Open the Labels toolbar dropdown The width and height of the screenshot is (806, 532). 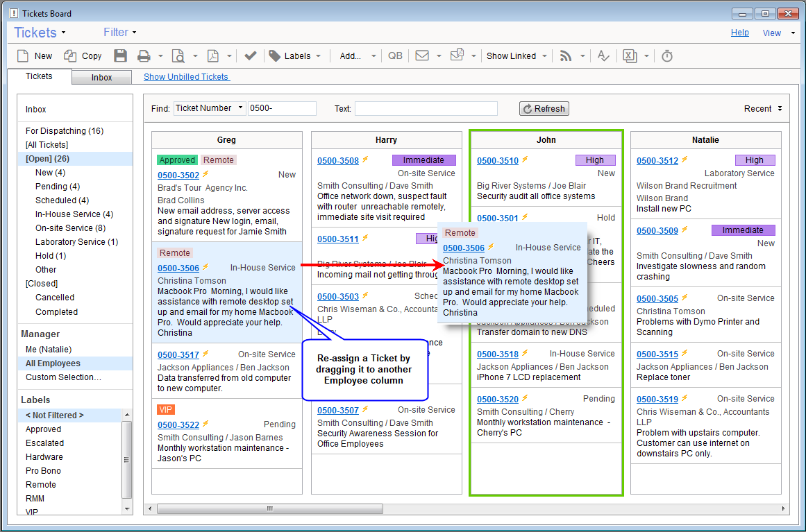[x=296, y=56]
